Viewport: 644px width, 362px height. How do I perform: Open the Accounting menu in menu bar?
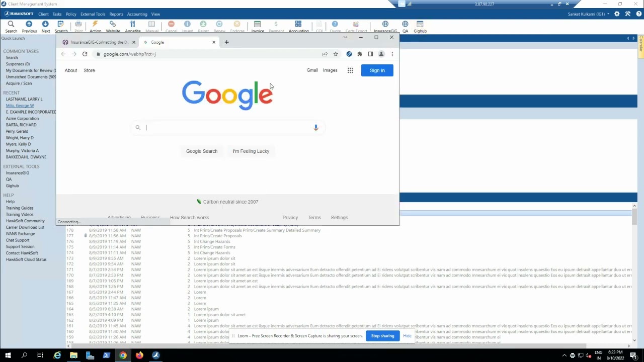(x=137, y=14)
